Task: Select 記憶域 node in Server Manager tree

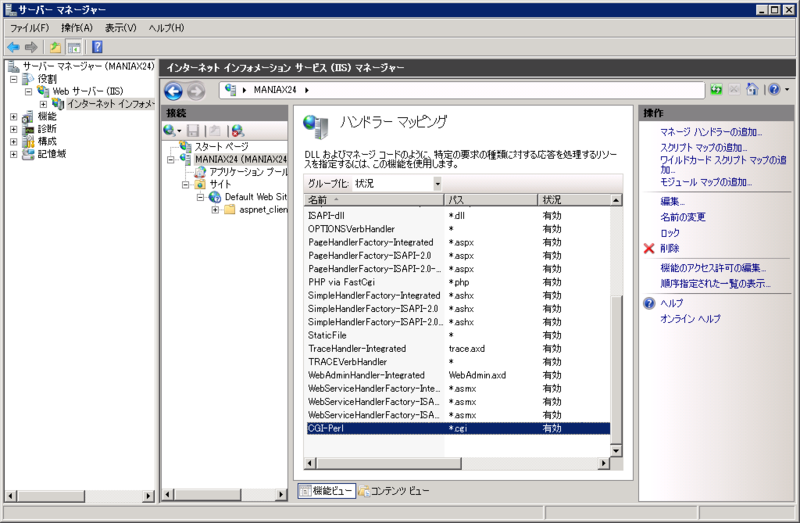Action: (52, 154)
